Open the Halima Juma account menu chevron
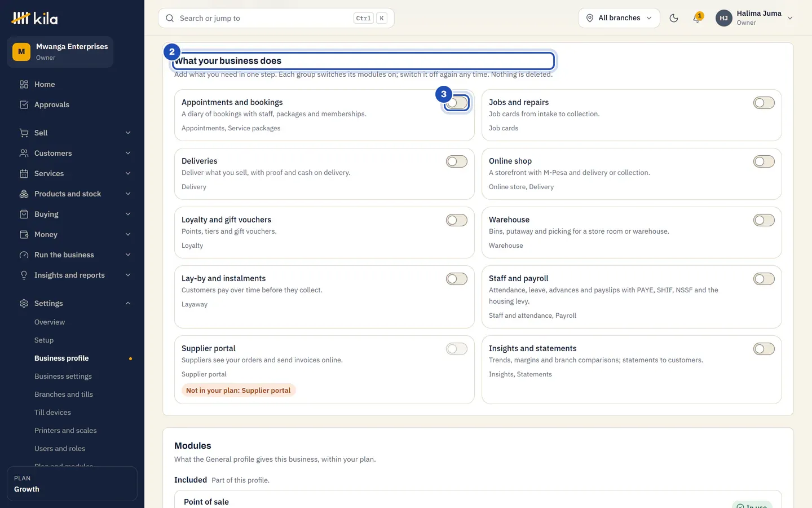Image resolution: width=812 pixels, height=508 pixels. (790, 18)
